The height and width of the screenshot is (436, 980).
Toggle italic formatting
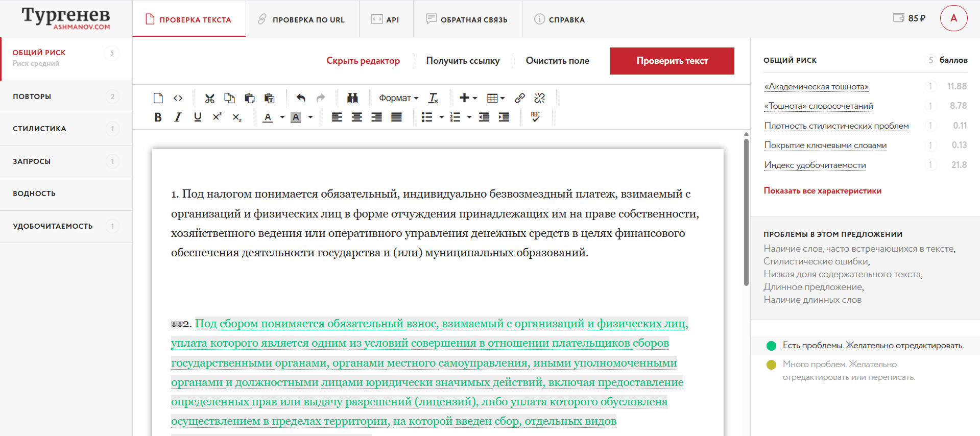tap(178, 117)
